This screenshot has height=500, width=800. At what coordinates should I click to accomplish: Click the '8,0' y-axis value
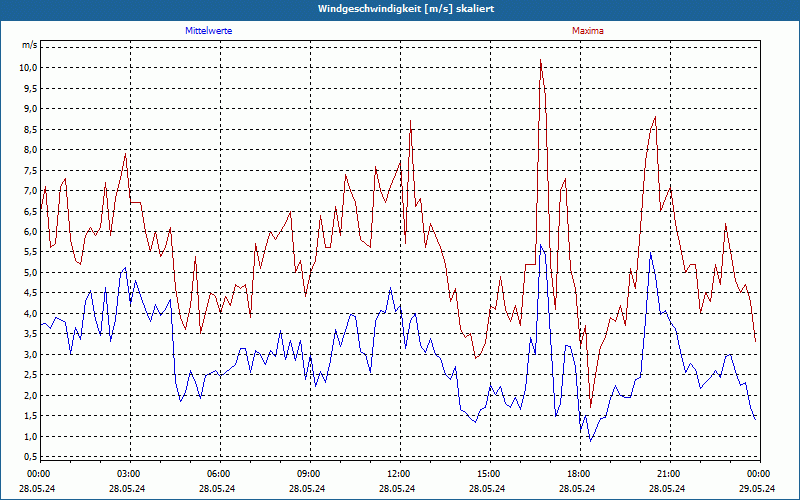click(x=31, y=150)
